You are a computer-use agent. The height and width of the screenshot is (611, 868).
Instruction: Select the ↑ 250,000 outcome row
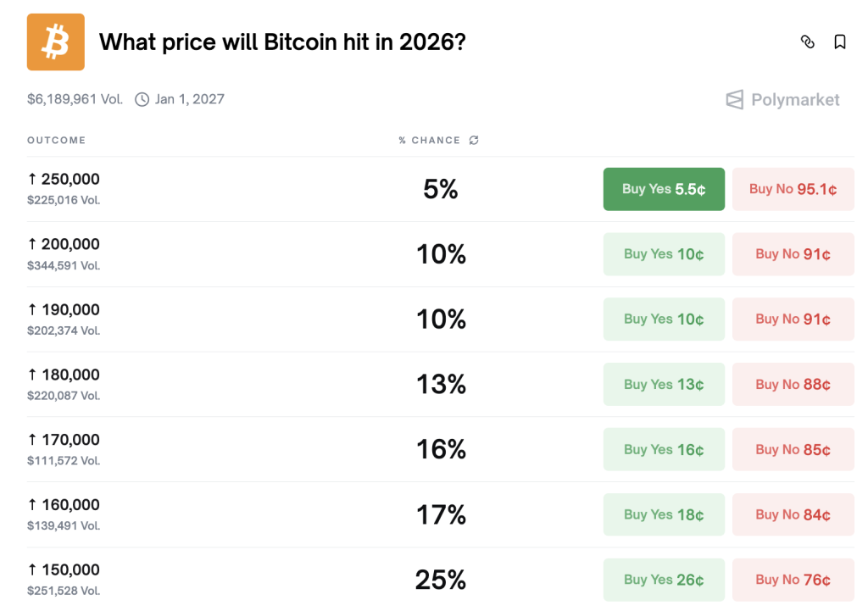(64, 180)
